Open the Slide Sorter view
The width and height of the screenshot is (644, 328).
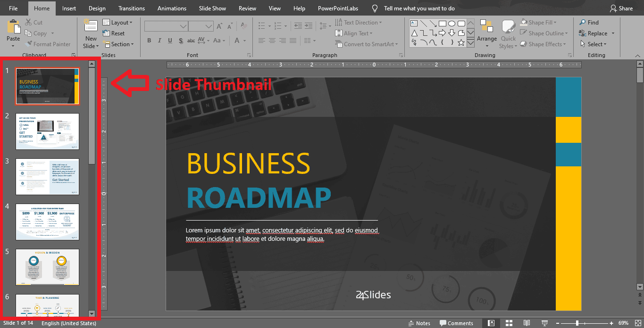pos(509,323)
